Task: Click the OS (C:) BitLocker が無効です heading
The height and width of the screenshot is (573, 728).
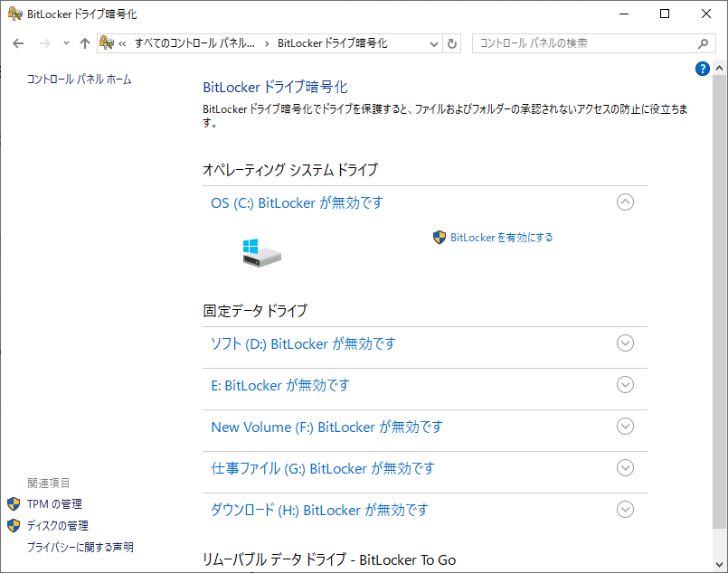Action: pyautogui.click(x=298, y=202)
